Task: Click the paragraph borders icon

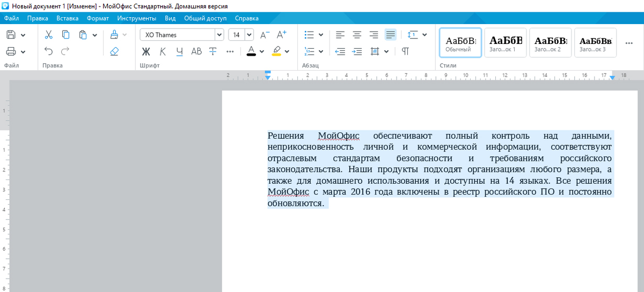Action: click(374, 51)
